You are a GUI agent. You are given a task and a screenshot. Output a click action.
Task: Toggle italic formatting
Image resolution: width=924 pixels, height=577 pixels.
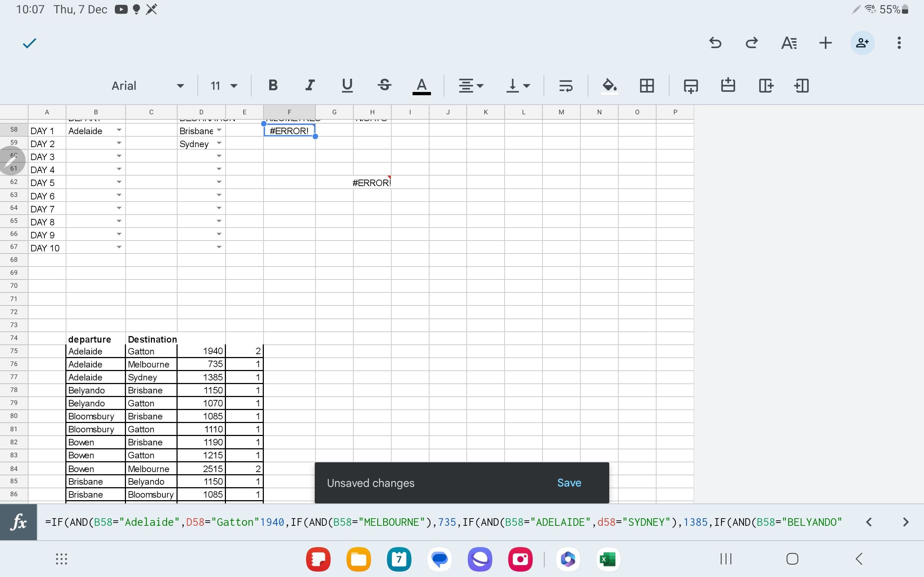pos(309,85)
